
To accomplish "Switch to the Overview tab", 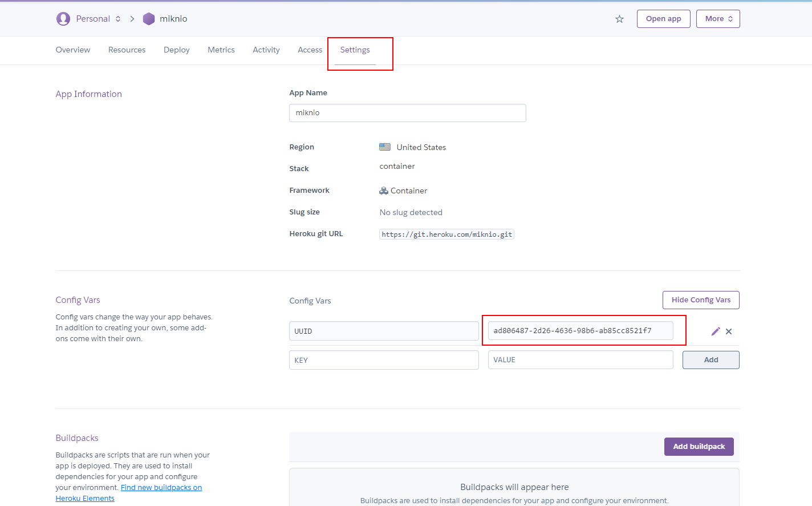I will [73, 50].
